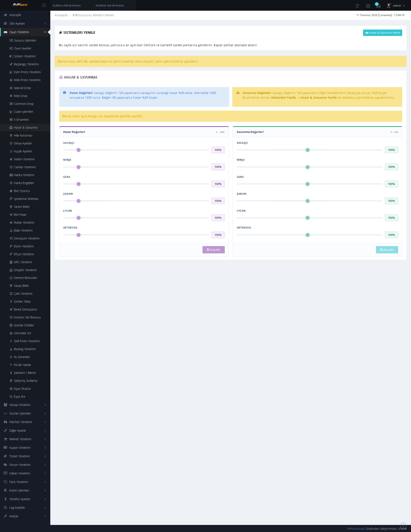
Task: Click the Simya Ayarları diamond icon
Action: pyautogui.click(x=11, y=143)
